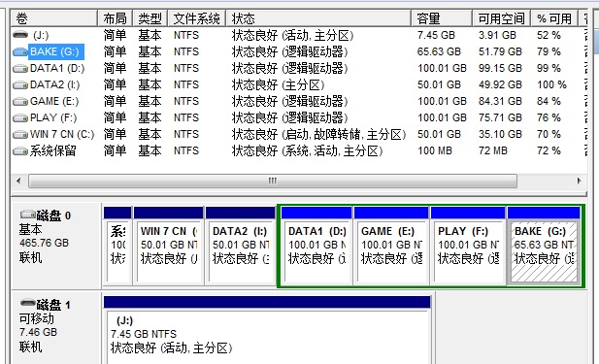The image size is (599, 364).
Task: Click the 3.91 GB free space cell
Action: [497, 35]
